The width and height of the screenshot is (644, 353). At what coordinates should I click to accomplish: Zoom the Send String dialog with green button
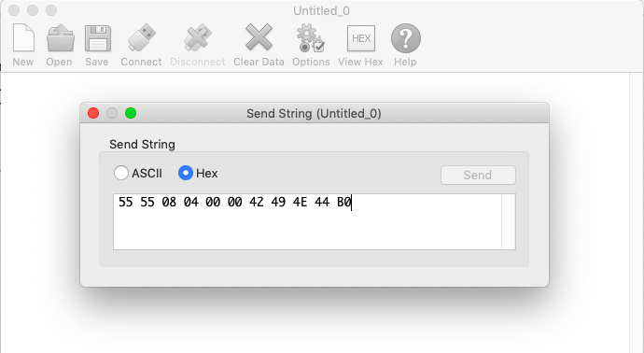tap(131, 113)
